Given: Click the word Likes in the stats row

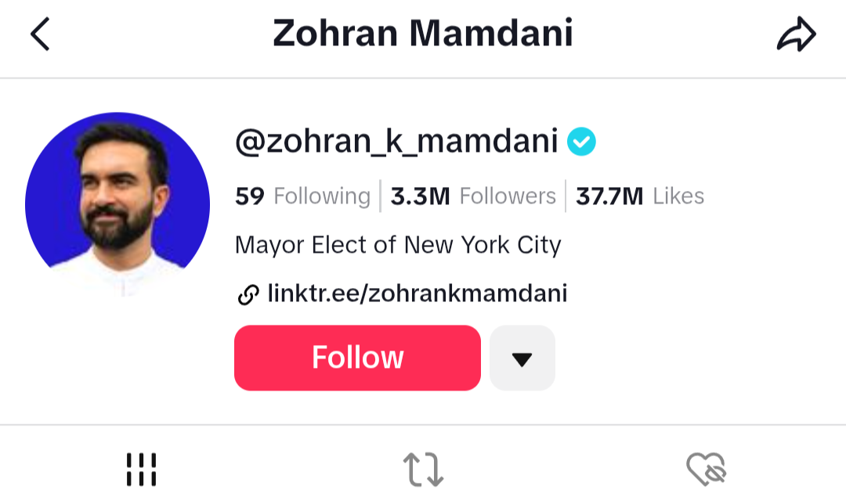Looking at the screenshot, I should [x=678, y=196].
